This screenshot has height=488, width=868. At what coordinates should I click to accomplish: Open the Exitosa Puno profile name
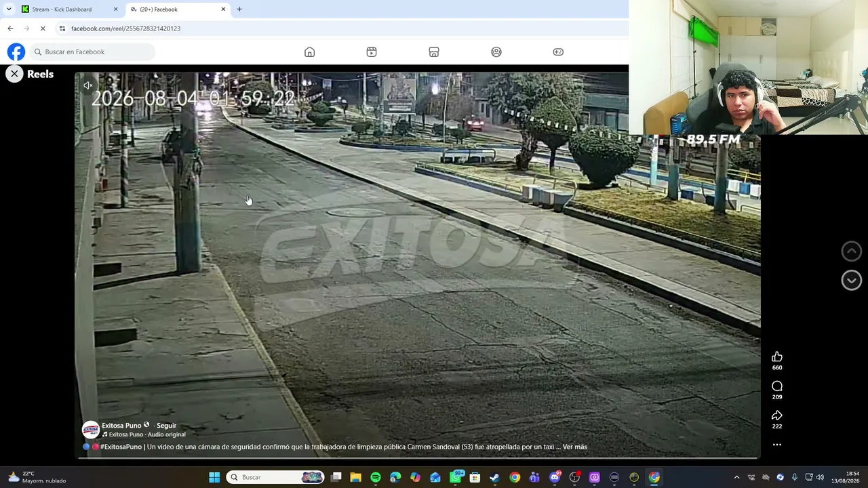pyautogui.click(x=121, y=426)
